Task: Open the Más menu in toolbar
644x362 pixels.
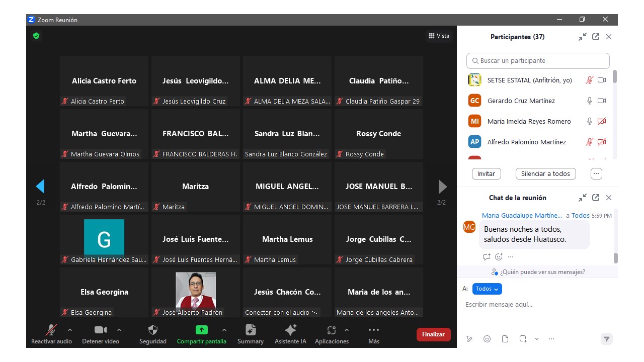Action: 373,330
